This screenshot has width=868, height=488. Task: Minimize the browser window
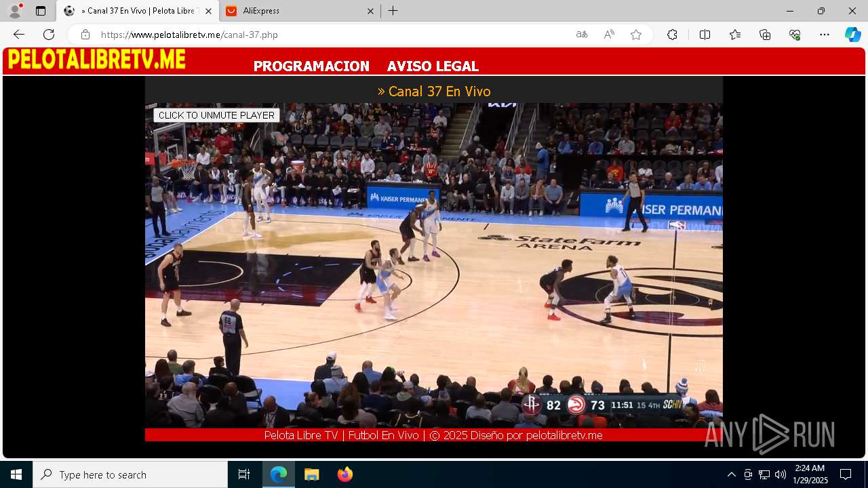click(790, 11)
